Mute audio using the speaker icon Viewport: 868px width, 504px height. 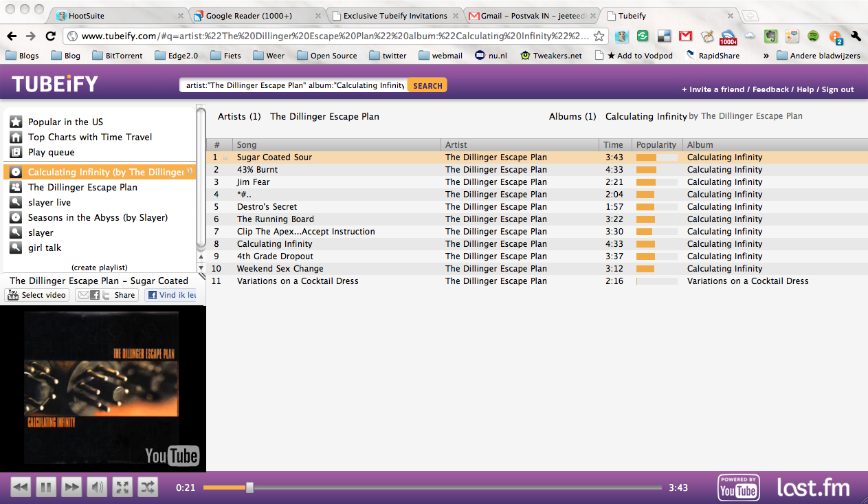pos(97,487)
